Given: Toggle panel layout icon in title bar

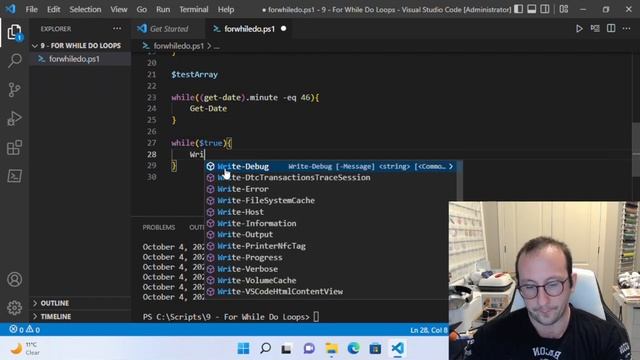Looking at the screenshot, I should pyautogui.click(x=531, y=9).
